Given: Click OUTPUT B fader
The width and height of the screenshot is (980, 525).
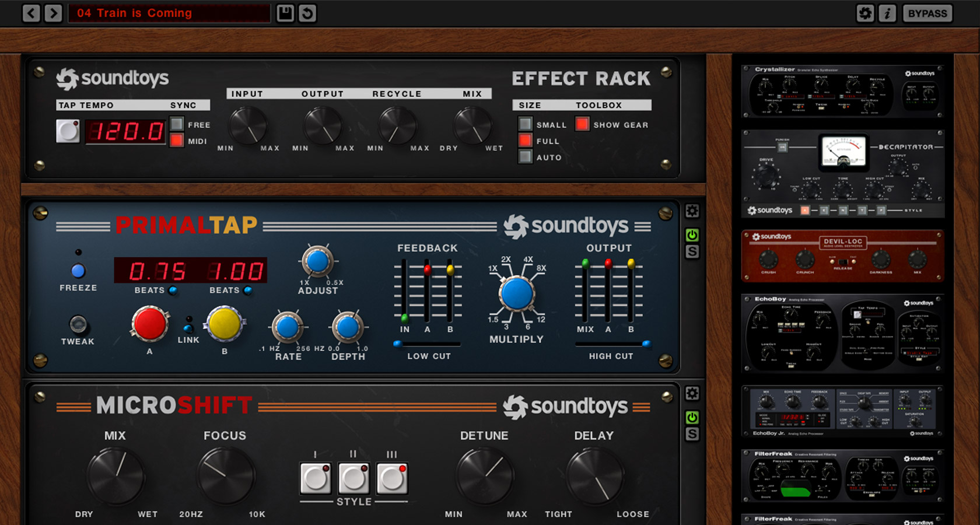Looking at the screenshot, I should tap(631, 264).
